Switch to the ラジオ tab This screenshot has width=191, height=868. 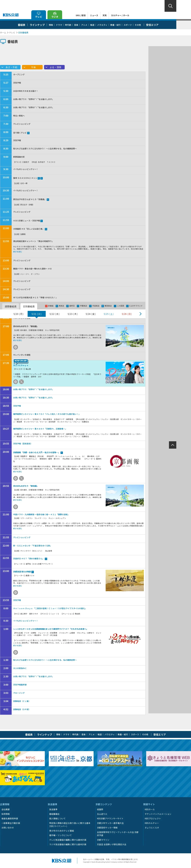[55, 15]
